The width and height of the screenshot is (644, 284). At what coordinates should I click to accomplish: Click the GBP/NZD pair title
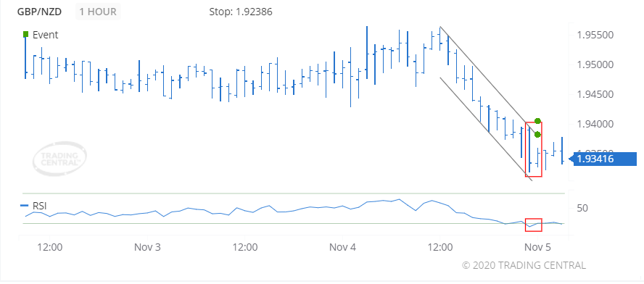39,12
